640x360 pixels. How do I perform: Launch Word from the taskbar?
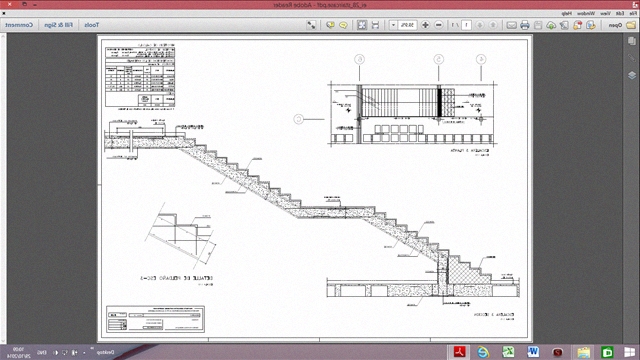[x=533, y=352]
